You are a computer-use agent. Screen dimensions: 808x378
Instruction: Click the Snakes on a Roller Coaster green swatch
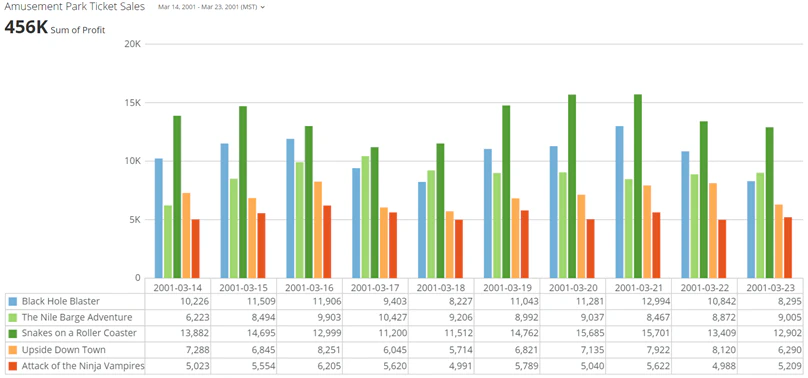[x=13, y=334]
